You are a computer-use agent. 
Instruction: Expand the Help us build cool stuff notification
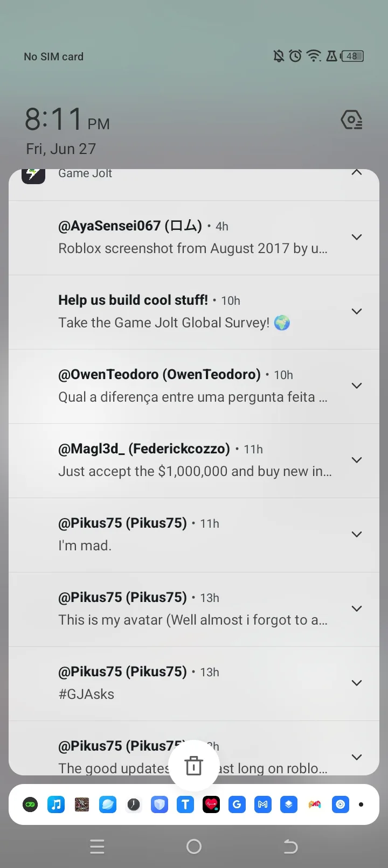point(357,311)
